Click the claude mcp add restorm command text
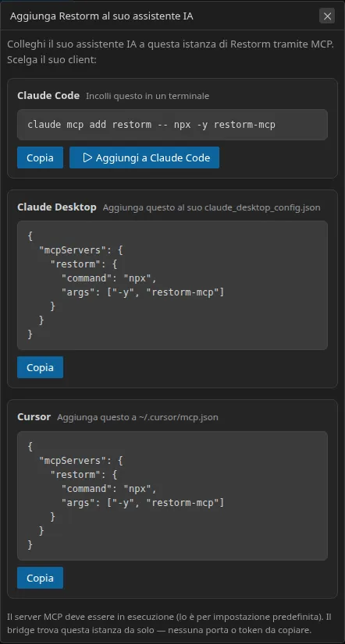The image size is (345, 644). [151, 125]
